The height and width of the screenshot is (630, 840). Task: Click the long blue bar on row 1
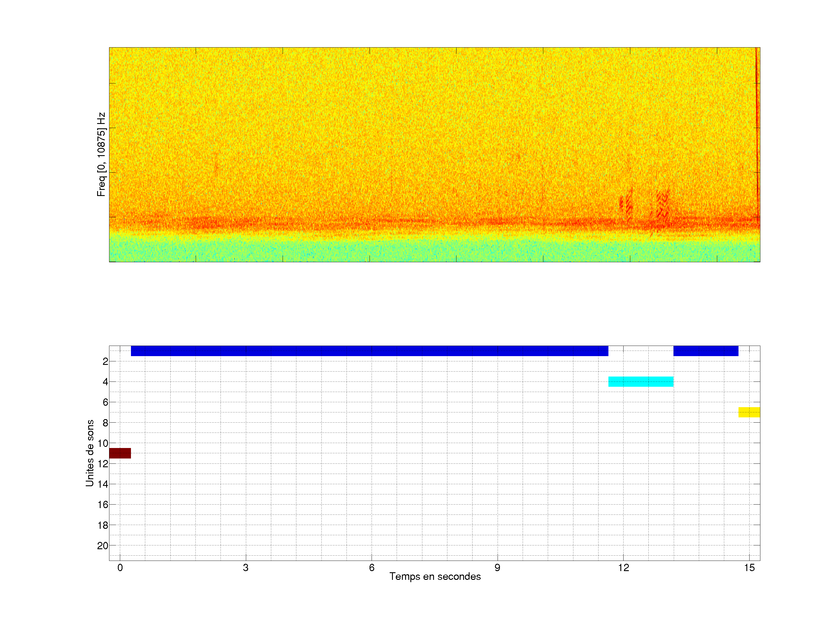[x=369, y=351]
